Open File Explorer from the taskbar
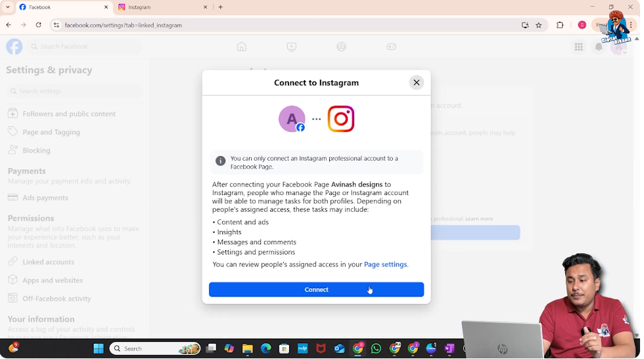Image resolution: width=644 pixels, height=359 pixels. (x=248, y=348)
